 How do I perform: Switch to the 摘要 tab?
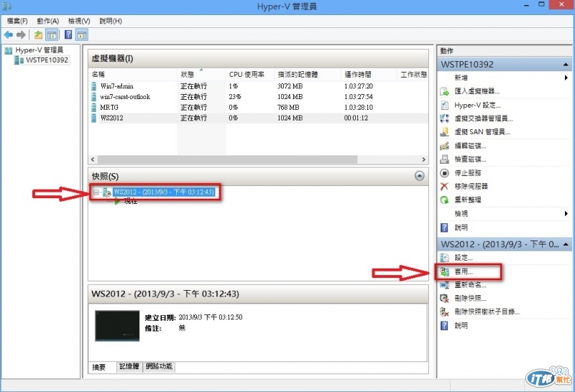[99, 367]
